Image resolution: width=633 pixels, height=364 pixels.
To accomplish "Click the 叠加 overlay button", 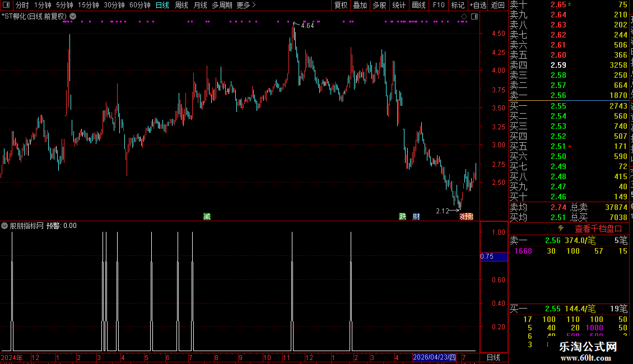I will click(360, 5).
